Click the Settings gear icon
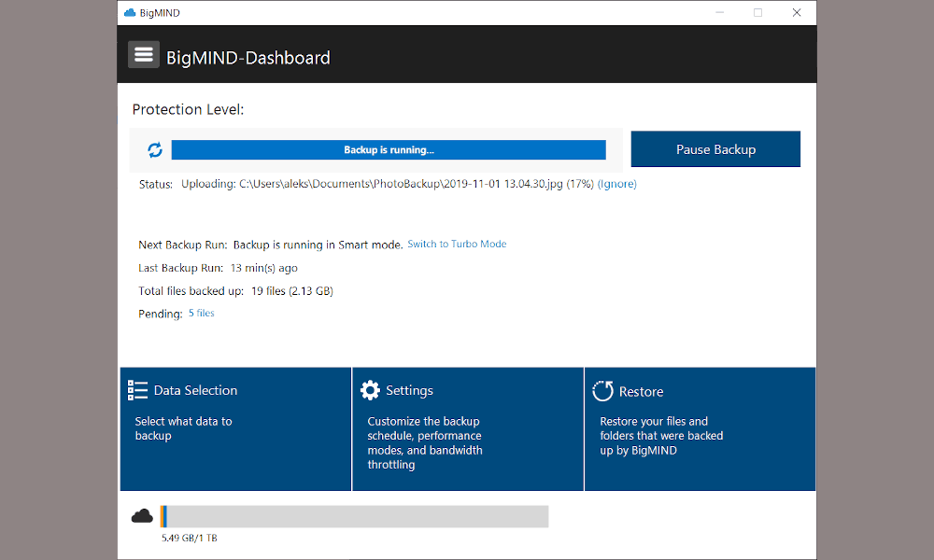The width and height of the screenshot is (934, 560). pos(370,390)
